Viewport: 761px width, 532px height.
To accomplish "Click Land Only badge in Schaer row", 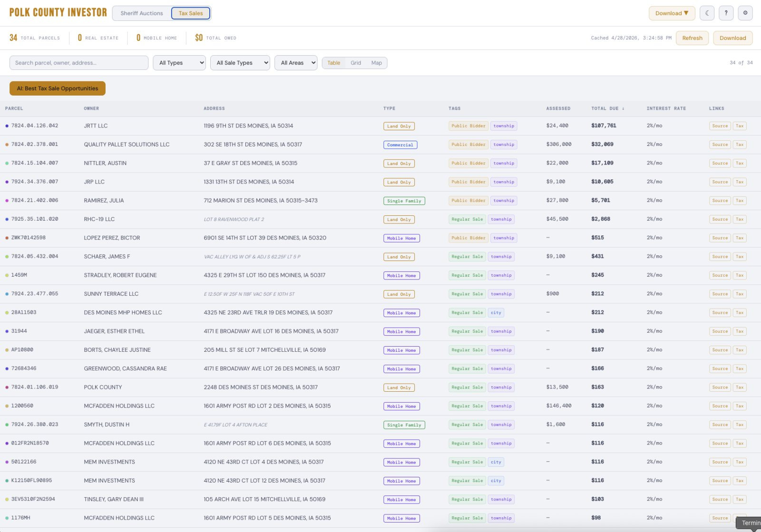I will pyautogui.click(x=399, y=257).
